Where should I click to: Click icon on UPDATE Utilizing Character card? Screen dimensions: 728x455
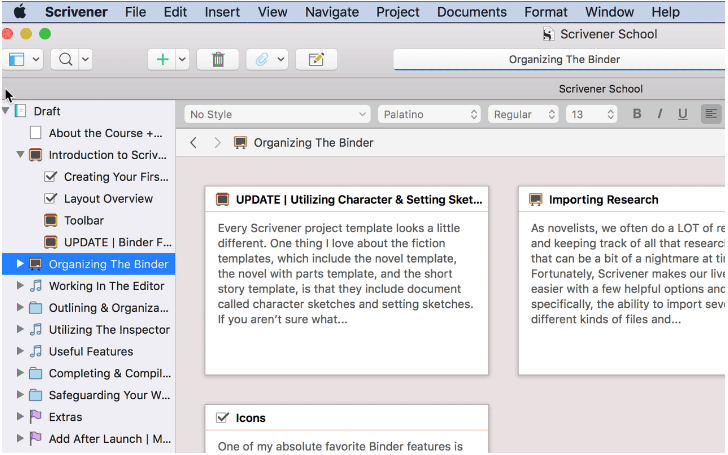(x=223, y=200)
